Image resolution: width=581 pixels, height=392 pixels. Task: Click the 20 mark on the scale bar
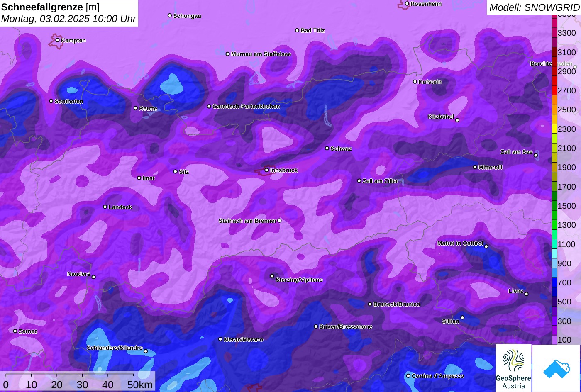click(57, 385)
